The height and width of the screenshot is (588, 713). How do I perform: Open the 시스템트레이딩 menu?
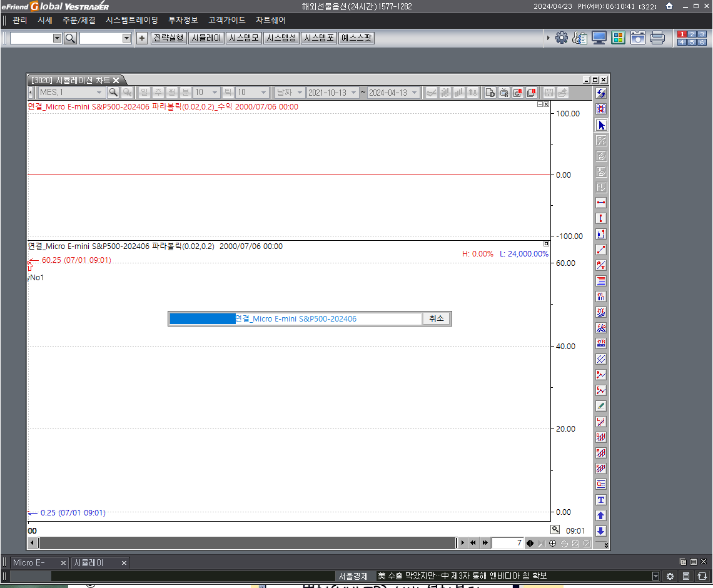(132, 20)
